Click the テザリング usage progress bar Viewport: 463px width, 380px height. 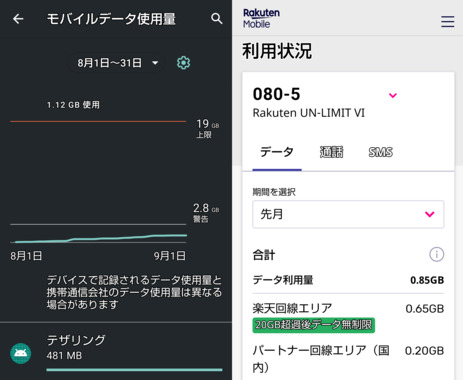[x=134, y=370]
